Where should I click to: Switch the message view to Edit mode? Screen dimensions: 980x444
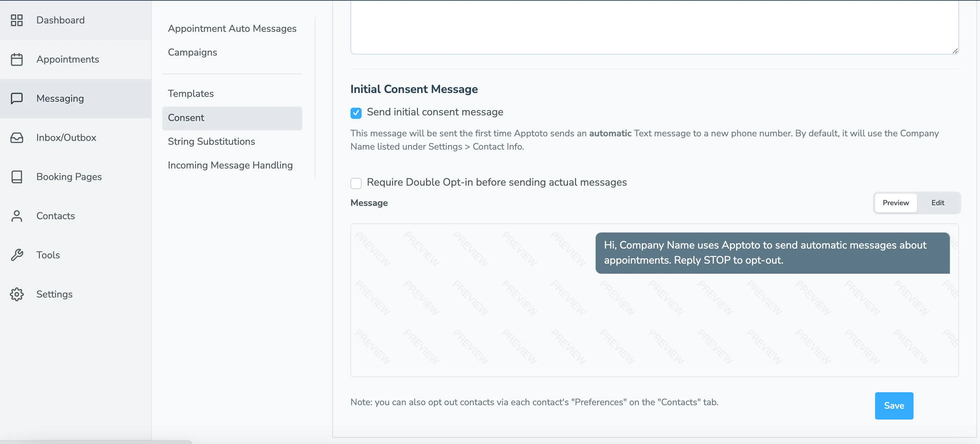click(x=937, y=203)
